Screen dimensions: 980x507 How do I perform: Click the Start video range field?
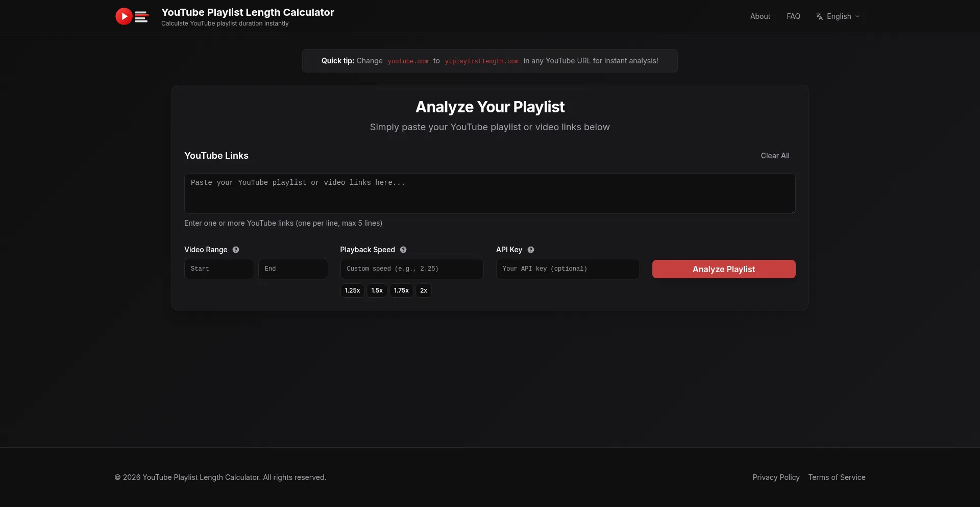[219, 269]
